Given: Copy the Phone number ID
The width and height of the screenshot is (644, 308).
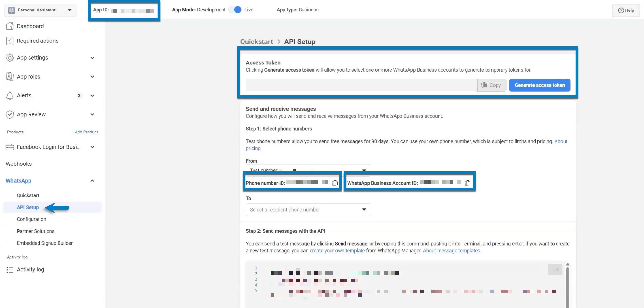Looking at the screenshot, I should 335,183.
